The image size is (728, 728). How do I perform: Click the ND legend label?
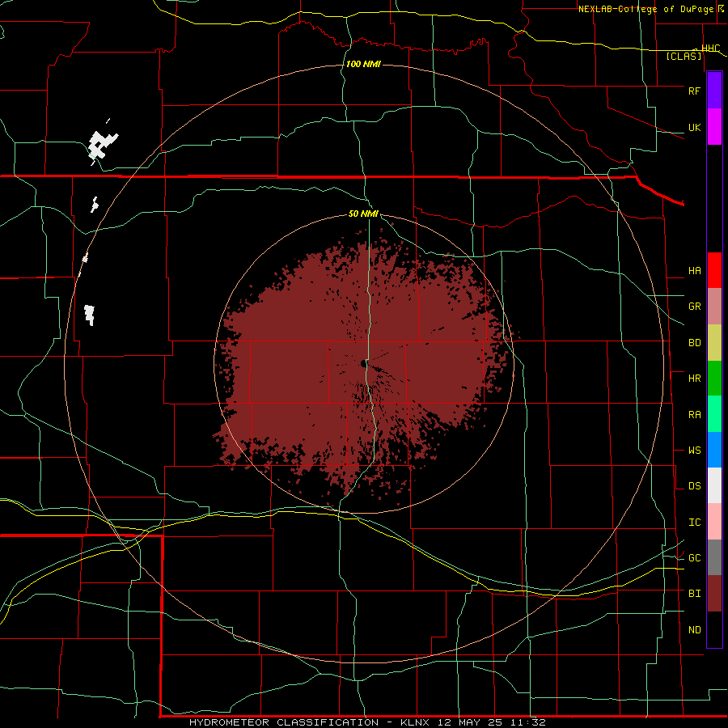(x=694, y=630)
